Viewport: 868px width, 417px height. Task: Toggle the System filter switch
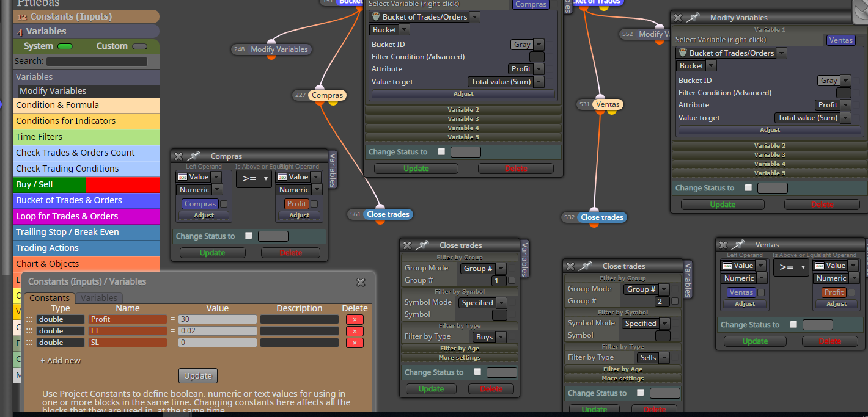click(65, 46)
